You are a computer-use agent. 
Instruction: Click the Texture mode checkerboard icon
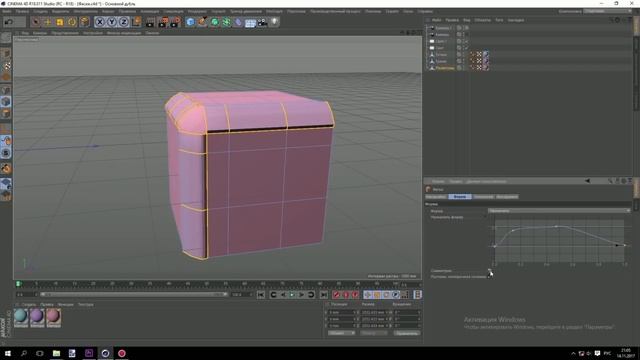tap(6, 66)
